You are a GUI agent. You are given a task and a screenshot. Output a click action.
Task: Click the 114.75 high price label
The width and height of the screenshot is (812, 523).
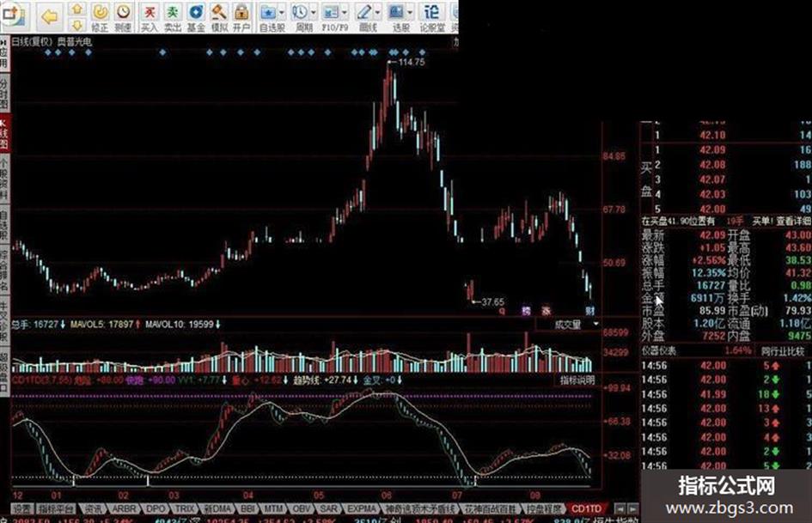point(412,62)
